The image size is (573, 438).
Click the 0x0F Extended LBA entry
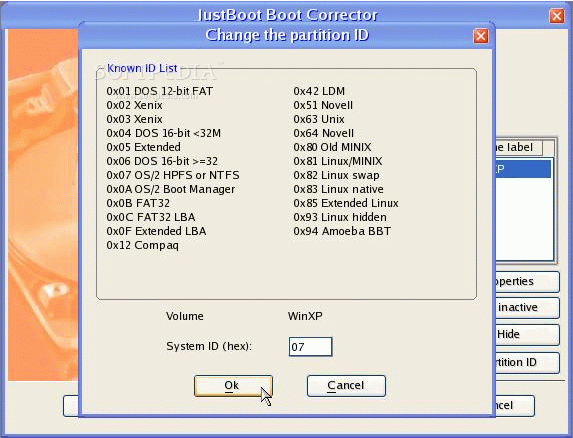coord(156,231)
